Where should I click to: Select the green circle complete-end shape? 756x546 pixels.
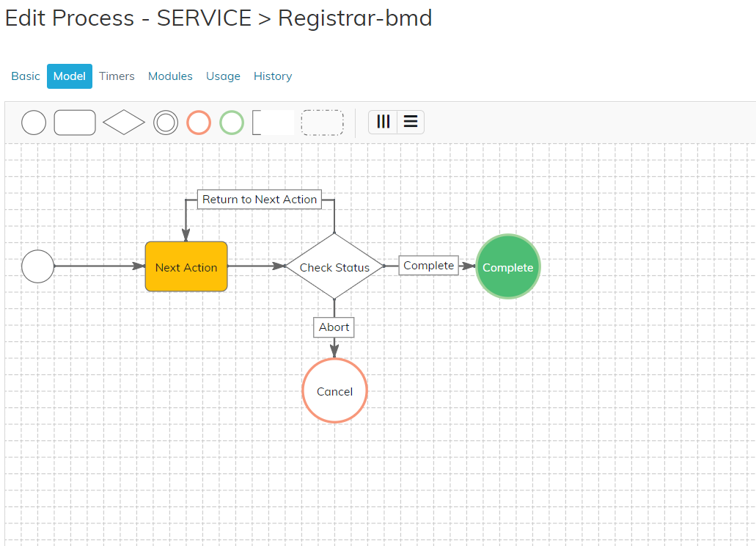point(232,123)
